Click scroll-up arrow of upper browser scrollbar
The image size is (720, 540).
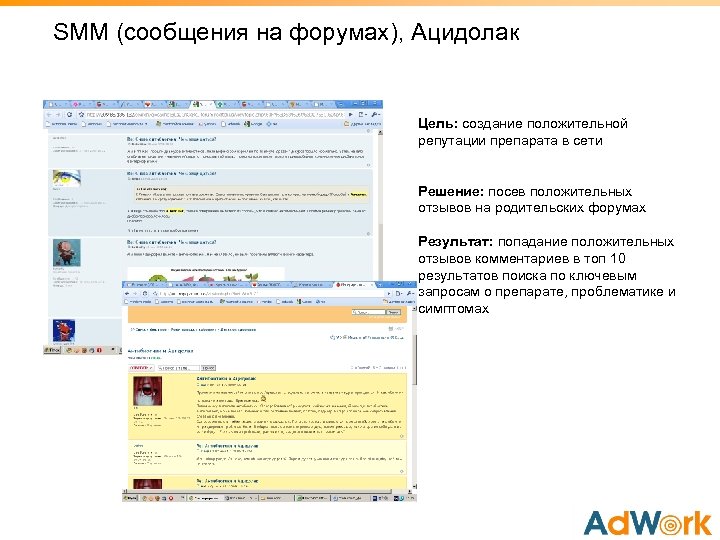click(380, 133)
